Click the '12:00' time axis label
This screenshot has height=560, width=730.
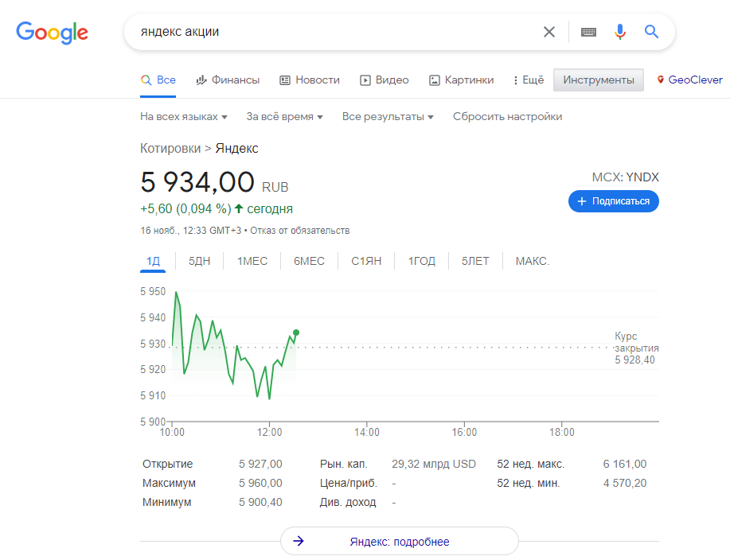(x=270, y=433)
